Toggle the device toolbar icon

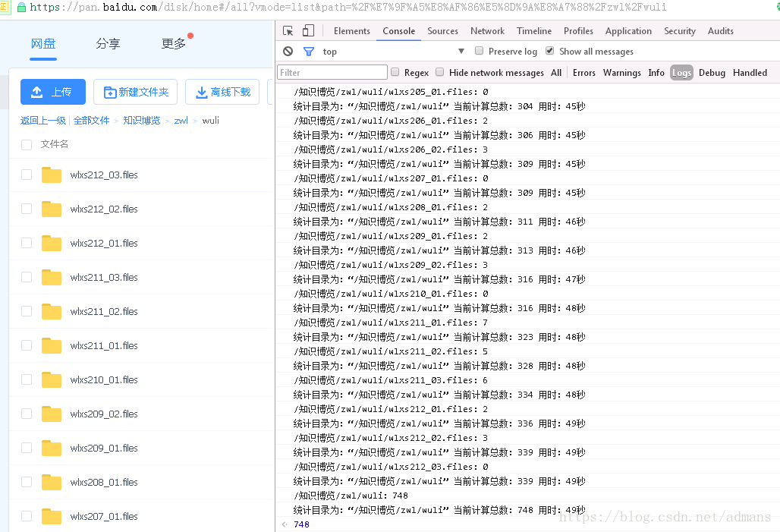tap(308, 31)
